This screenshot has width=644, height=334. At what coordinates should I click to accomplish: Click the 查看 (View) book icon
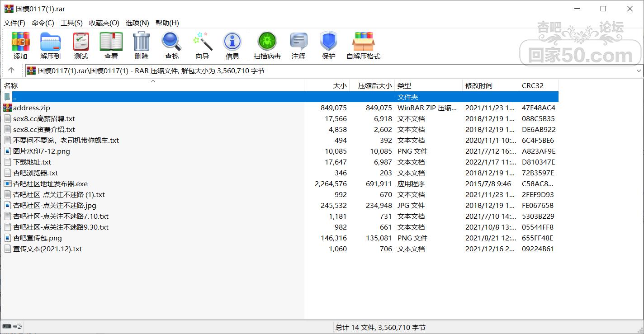click(x=111, y=42)
